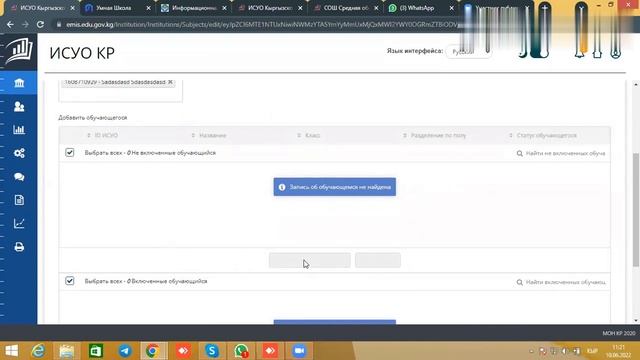640x360 pixels.
Task: Focus search field for included students
Action: click(565, 282)
